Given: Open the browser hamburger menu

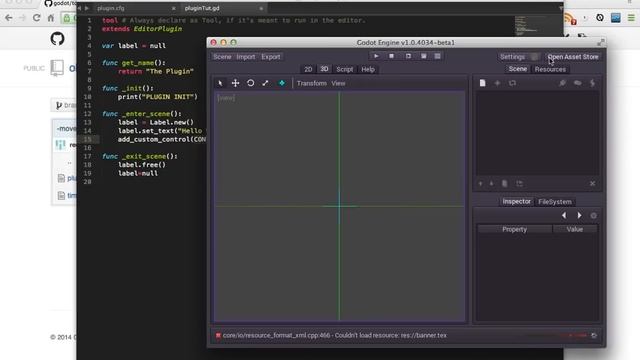Looking at the screenshot, I should click(x=631, y=18).
